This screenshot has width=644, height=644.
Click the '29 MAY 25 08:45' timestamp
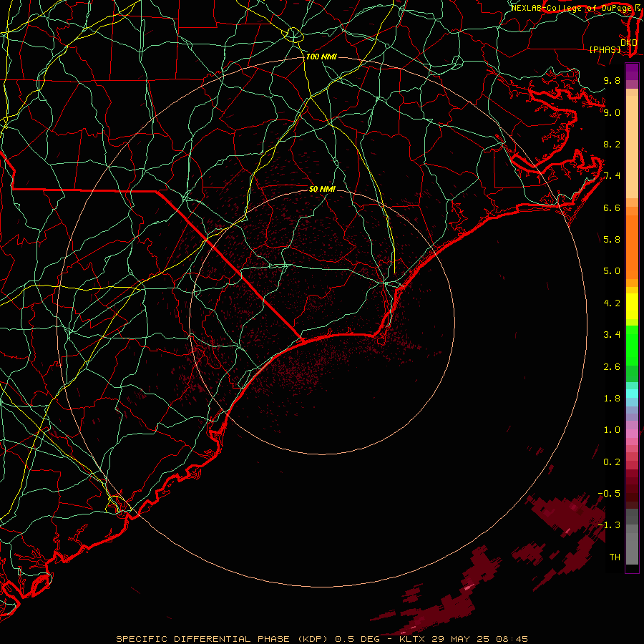[x=479, y=639]
